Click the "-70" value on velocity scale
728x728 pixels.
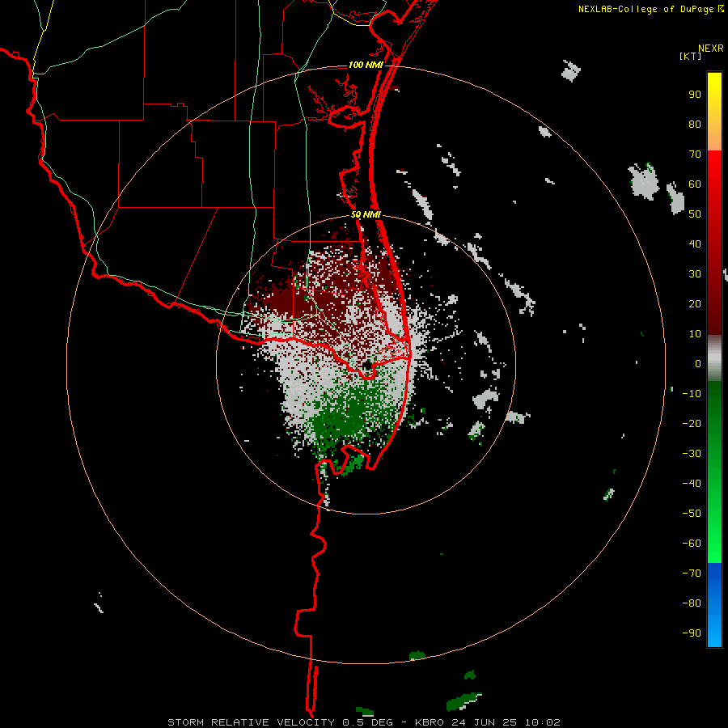tap(692, 574)
